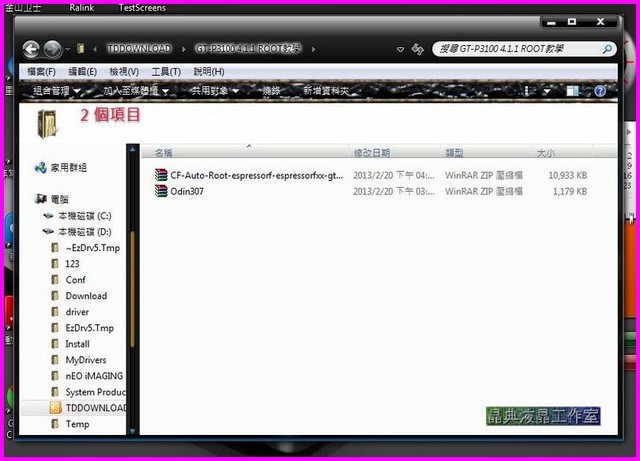Click TDDOWNLOAD in the address bar path
Image resolution: width=640 pixels, height=461 pixels.
pyautogui.click(x=139, y=48)
